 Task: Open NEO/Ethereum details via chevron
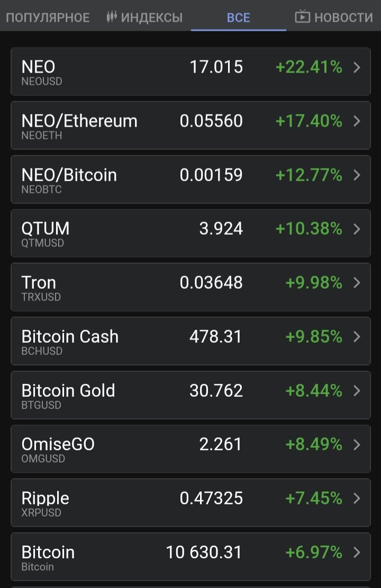click(357, 121)
